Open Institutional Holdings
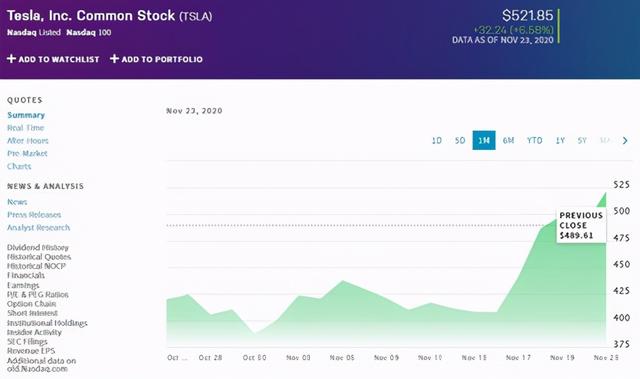640x379 pixels. coord(47,323)
